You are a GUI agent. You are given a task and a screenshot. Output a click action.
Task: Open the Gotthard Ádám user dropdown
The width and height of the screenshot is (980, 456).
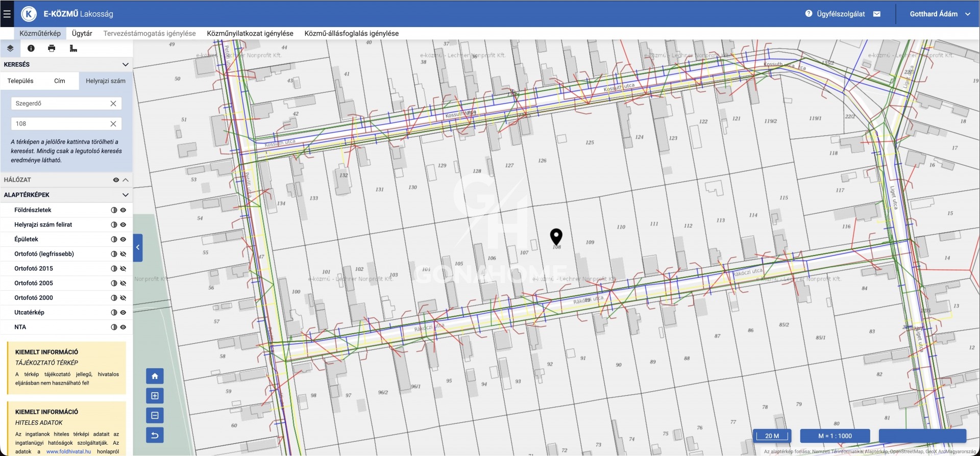(939, 14)
